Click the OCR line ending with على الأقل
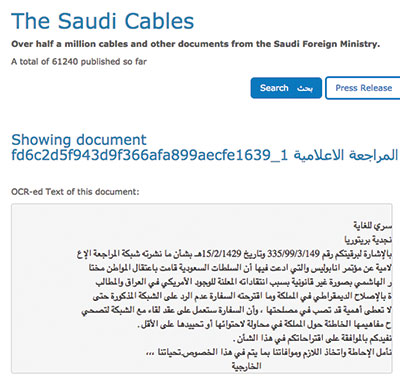Image resolution: width=400 pixels, height=380 pixels. 264,324
